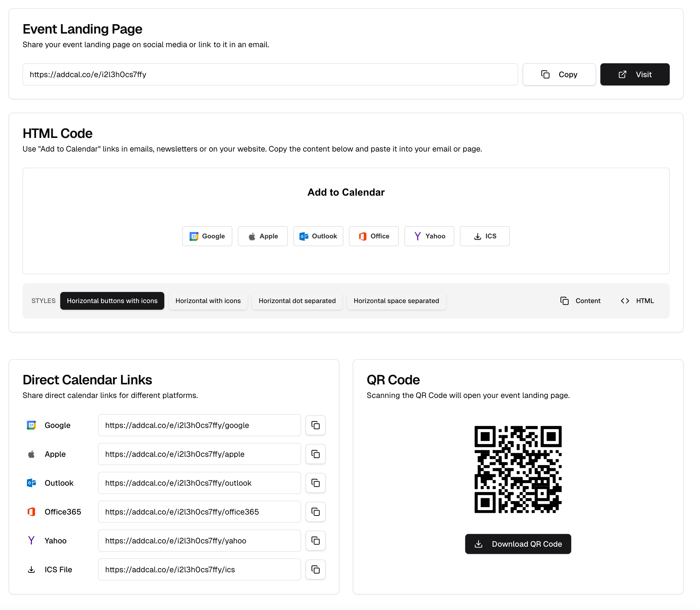Click the QR code image
Screen dimensions: 700x610
click(x=518, y=470)
